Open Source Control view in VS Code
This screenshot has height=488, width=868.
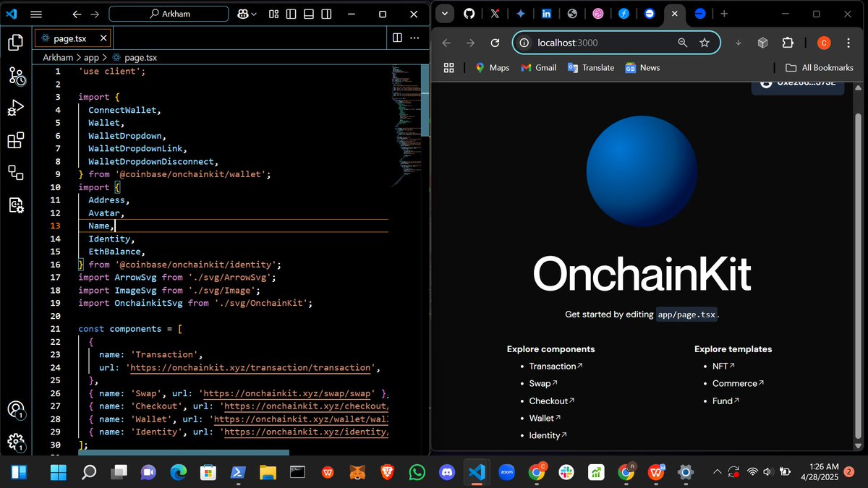click(x=16, y=75)
